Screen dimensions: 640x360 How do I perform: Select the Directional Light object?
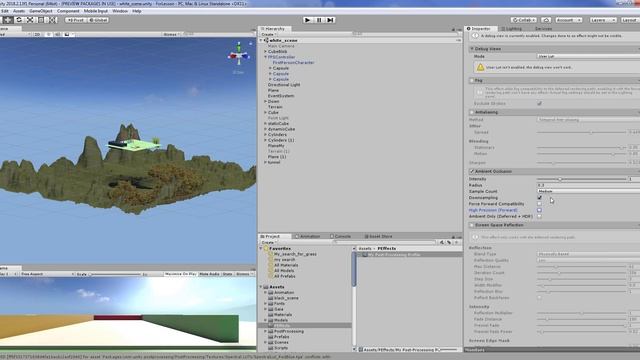point(284,85)
